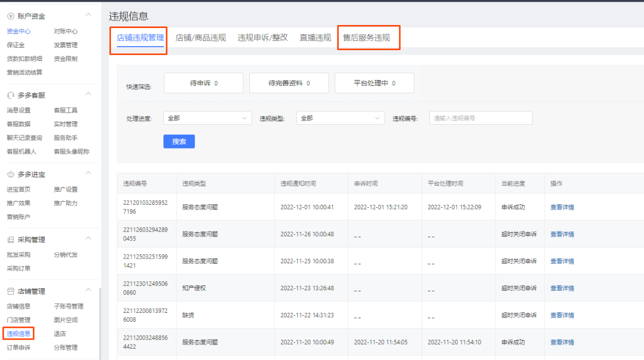Select the 待申诉 quick filter

click(x=204, y=83)
